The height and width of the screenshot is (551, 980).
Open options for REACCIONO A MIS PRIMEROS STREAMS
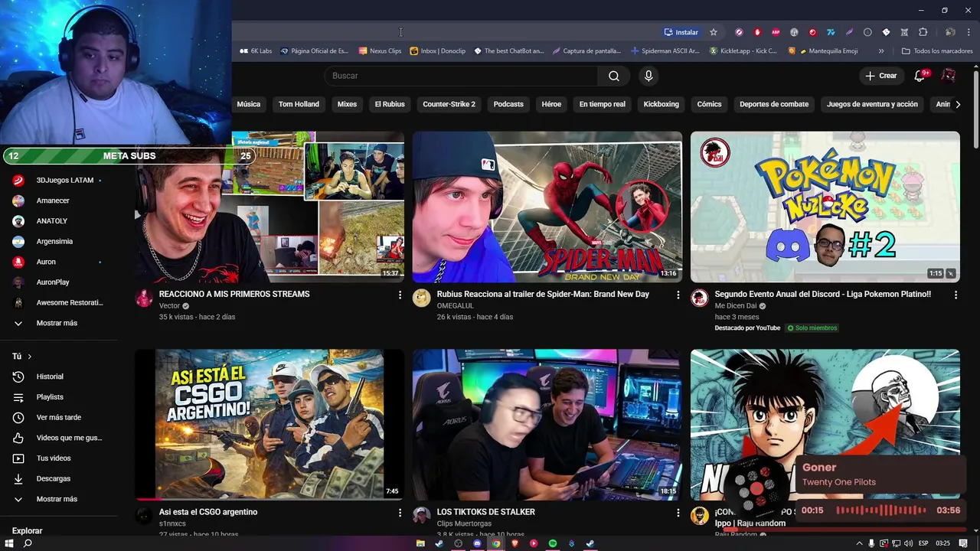400,295
